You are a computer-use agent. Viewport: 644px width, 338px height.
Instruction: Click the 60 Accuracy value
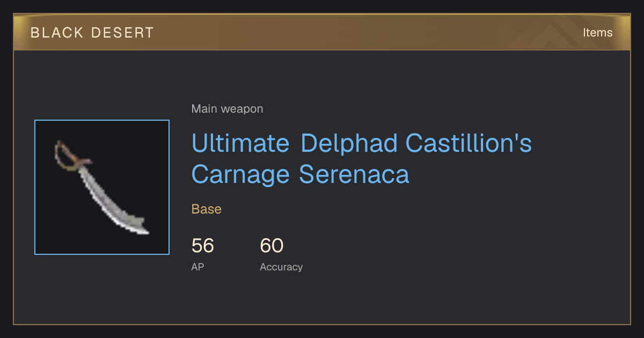point(272,246)
